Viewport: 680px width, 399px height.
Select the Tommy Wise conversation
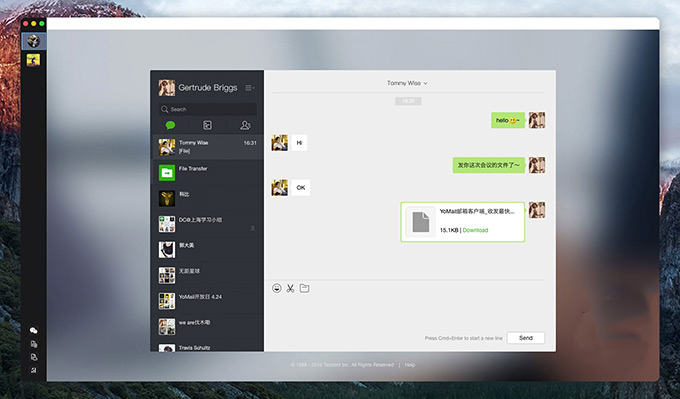(207, 147)
